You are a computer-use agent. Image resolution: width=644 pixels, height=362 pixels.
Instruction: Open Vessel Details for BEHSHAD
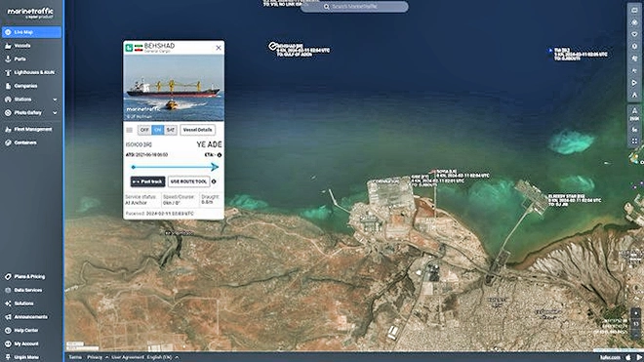click(x=197, y=130)
